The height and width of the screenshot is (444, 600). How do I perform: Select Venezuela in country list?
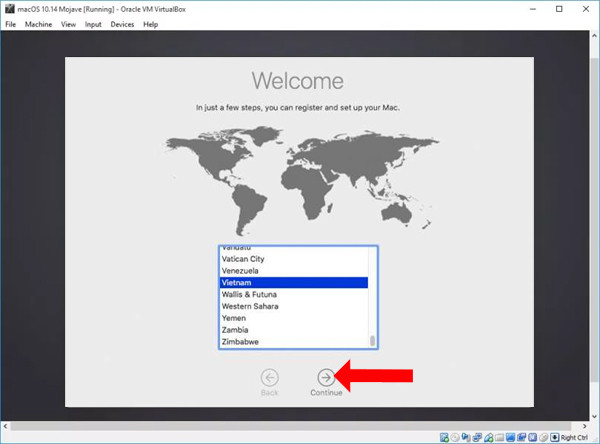293,271
